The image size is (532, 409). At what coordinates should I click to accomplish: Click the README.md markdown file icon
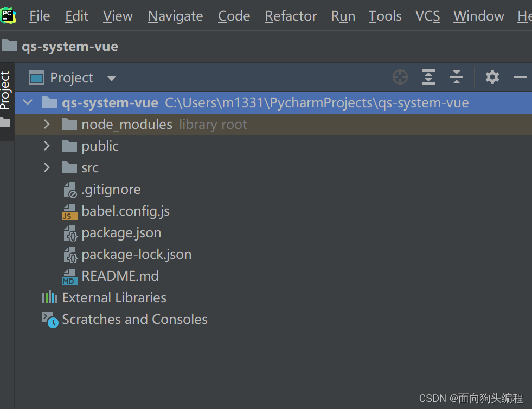(x=69, y=276)
